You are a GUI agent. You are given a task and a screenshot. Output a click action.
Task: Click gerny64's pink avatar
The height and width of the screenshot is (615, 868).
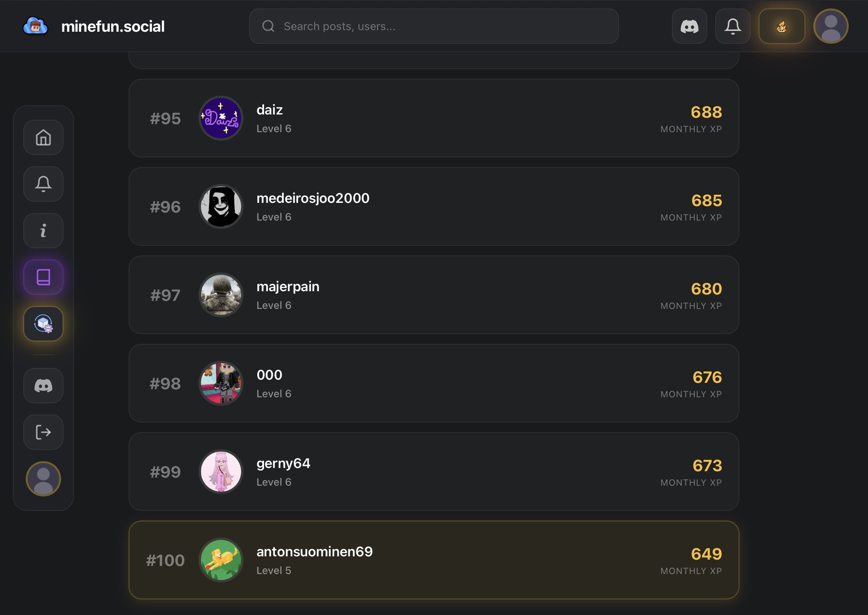(x=221, y=472)
